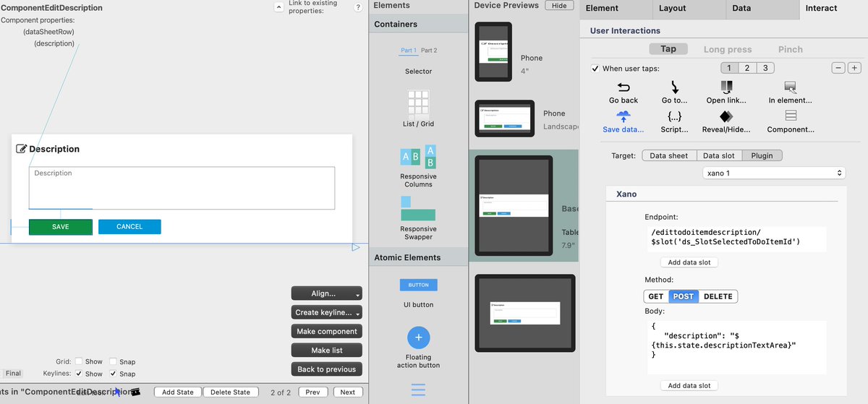This screenshot has height=404, width=868.
Task: Open the Align... dropdown button
Action: (327, 293)
